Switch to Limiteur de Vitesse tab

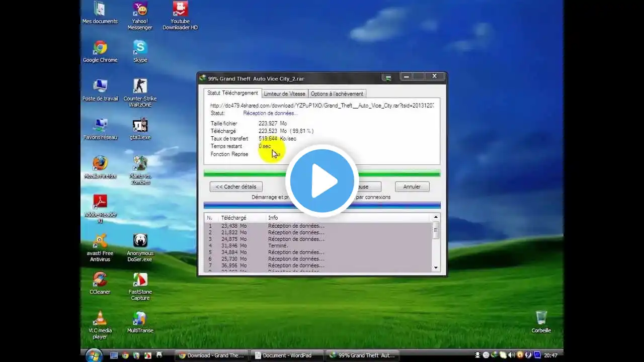pyautogui.click(x=284, y=94)
